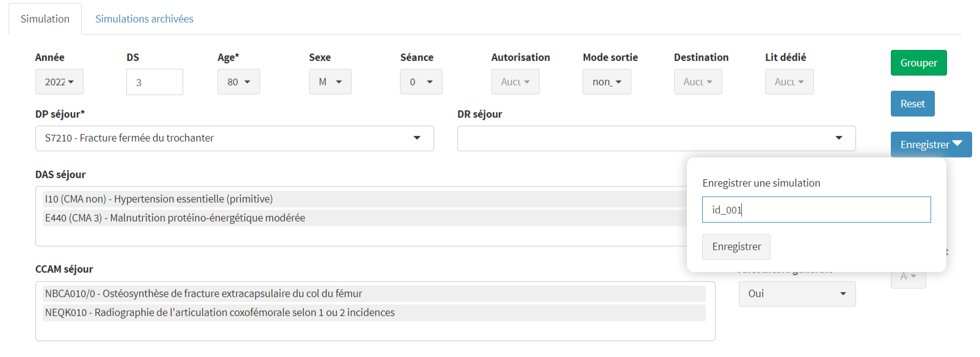Open the Année 2022 dropdown
Viewport: 980px width, 357px height.
pyautogui.click(x=59, y=82)
